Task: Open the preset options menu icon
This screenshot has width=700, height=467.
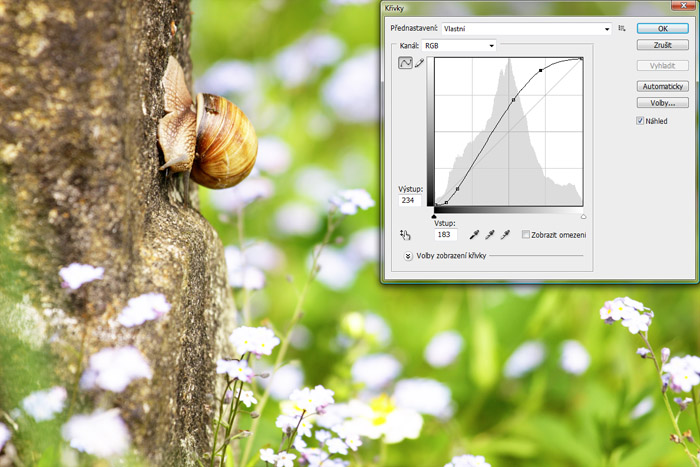Action: point(622,29)
